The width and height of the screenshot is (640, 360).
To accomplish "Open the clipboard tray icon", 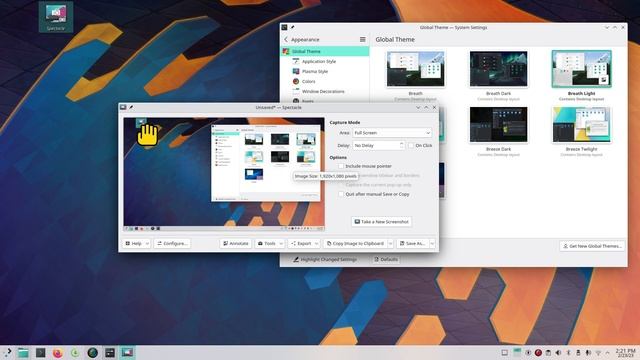I will [x=548, y=353].
